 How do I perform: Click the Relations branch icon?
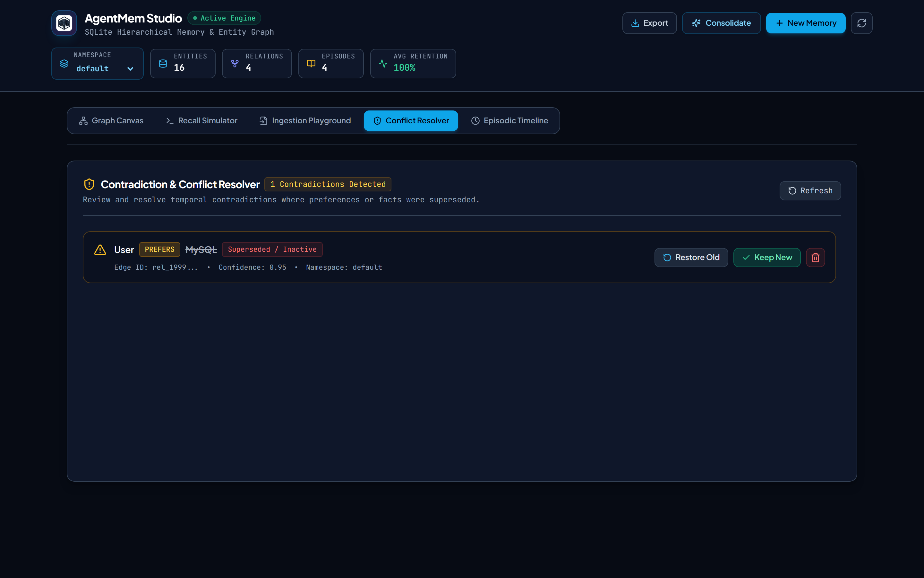coord(235,64)
